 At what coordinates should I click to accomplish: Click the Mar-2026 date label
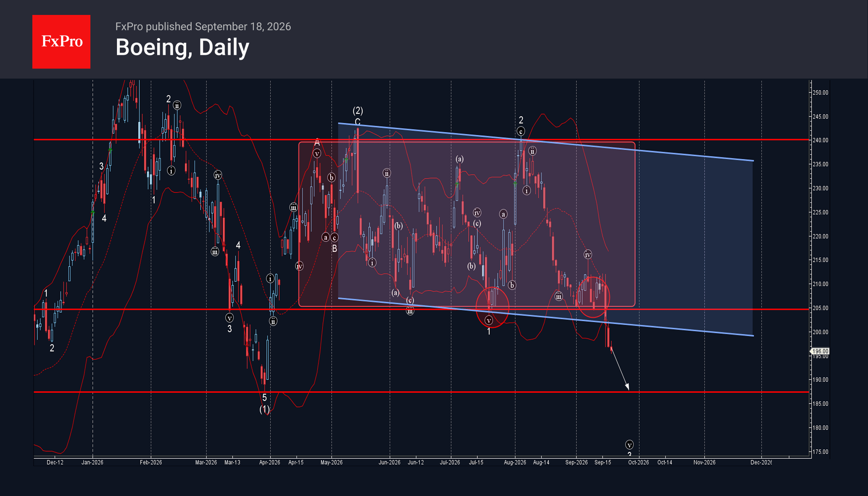pyautogui.click(x=206, y=462)
